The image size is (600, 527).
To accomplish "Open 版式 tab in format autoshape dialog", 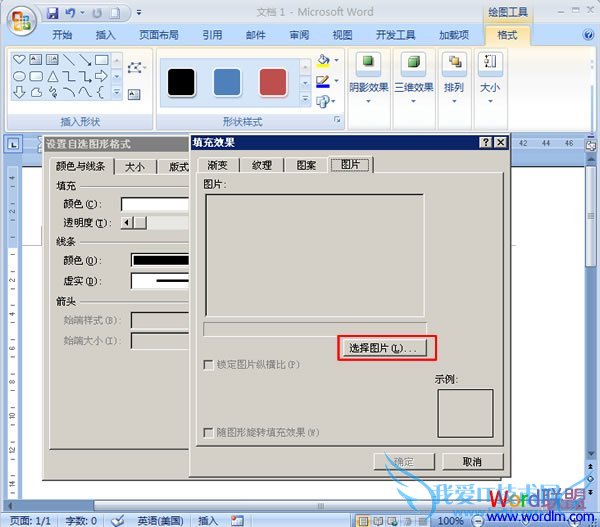I will pyautogui.click(x=178, y=166).
